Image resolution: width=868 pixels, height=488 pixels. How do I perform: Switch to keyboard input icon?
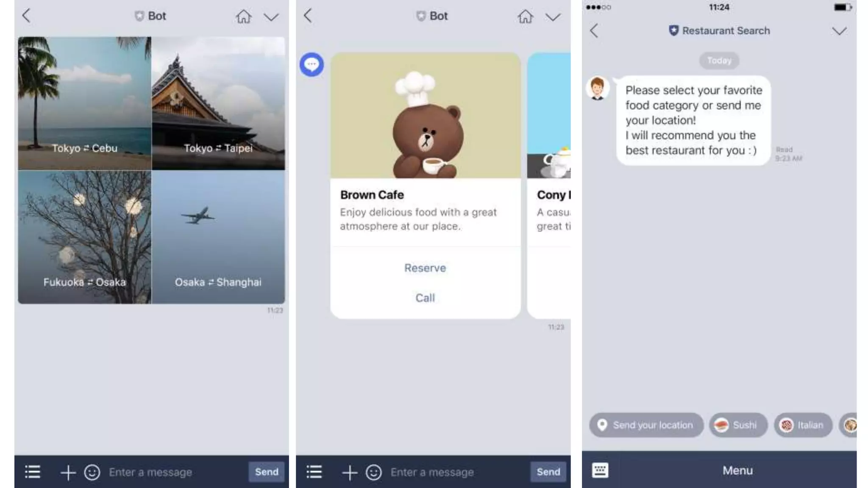tap(600, 470)
